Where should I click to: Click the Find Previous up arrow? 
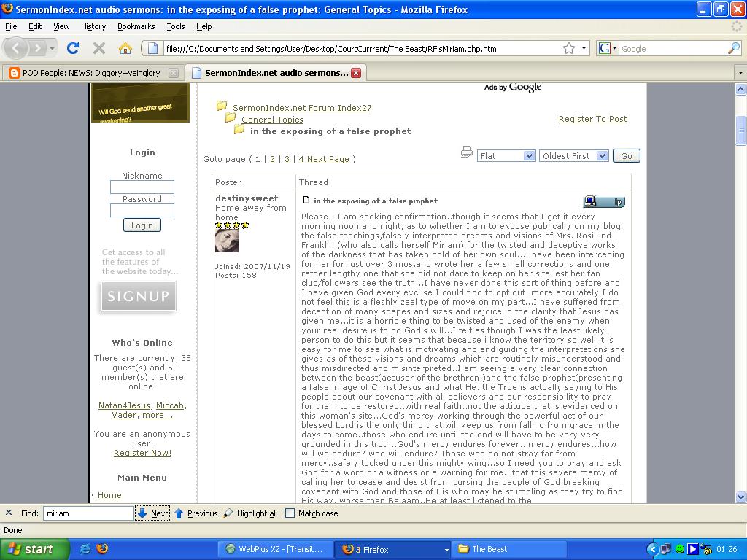pos(179,513)
